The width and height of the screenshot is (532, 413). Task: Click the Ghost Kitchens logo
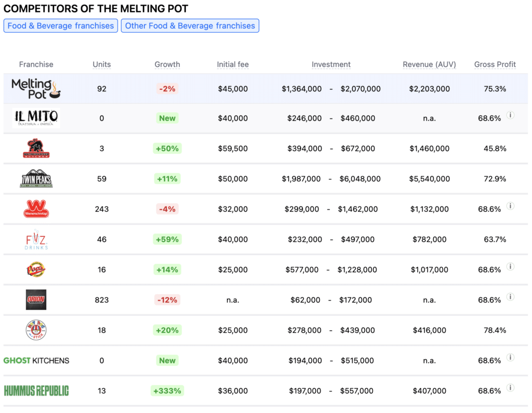[x=36, y=361]
